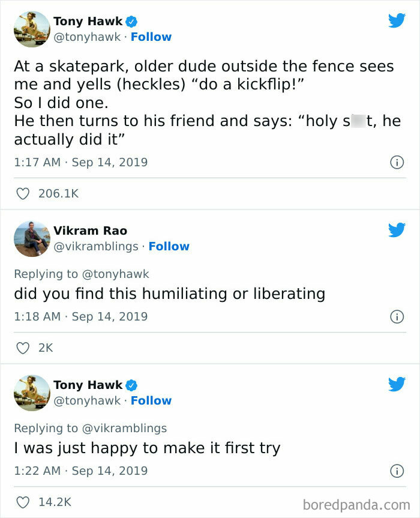420x518 pixels.
Task: Click the verified badge on the bottom Tony Hawk tweet
Action: (x=131, y=385)
